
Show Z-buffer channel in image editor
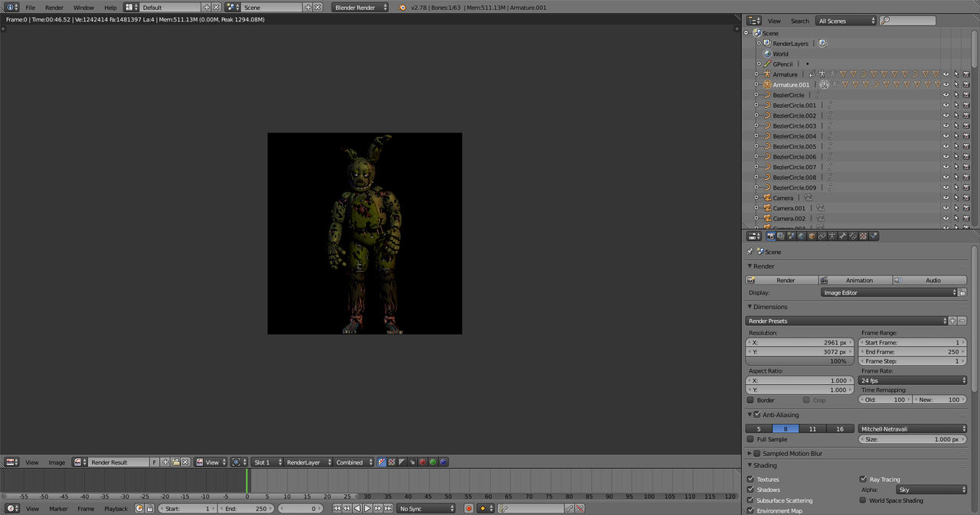(411, 462)
